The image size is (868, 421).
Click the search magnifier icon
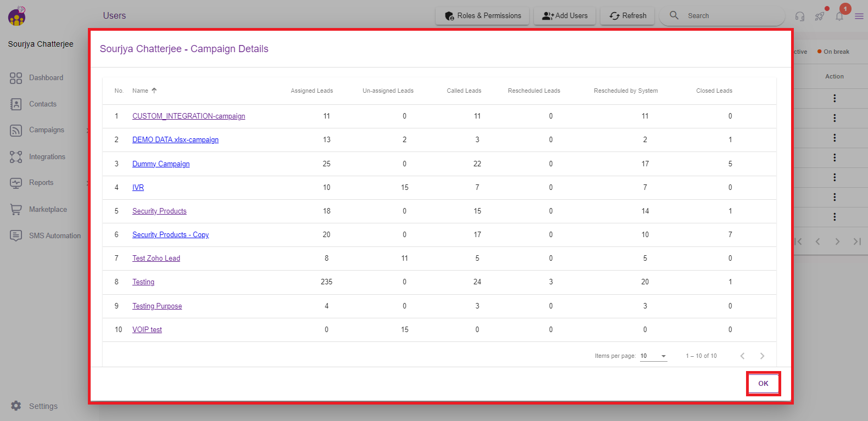pyautogui.click(x=674, y=15)
